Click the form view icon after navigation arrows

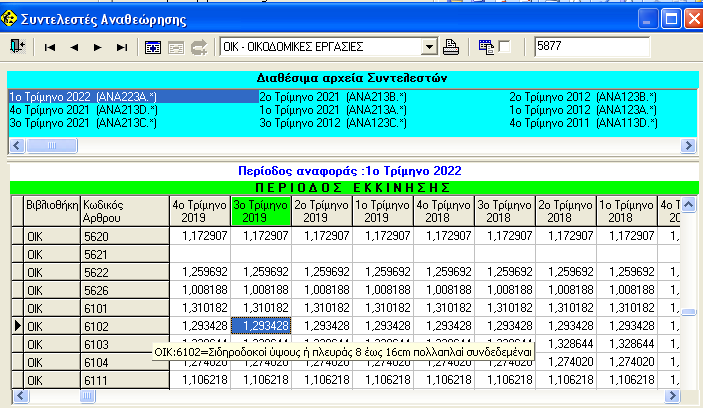coord(153,46)
